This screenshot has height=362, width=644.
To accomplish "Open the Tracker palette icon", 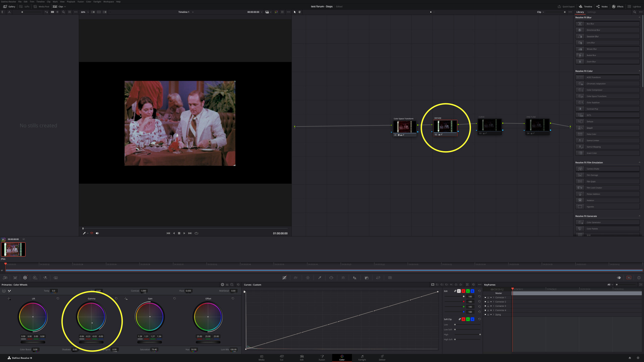I will tap(343, 278).
